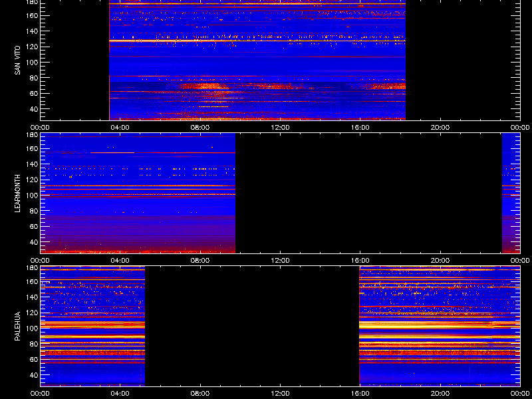
Task: Click the 160 frequency label for San Vito
Action: pos(32,15)
